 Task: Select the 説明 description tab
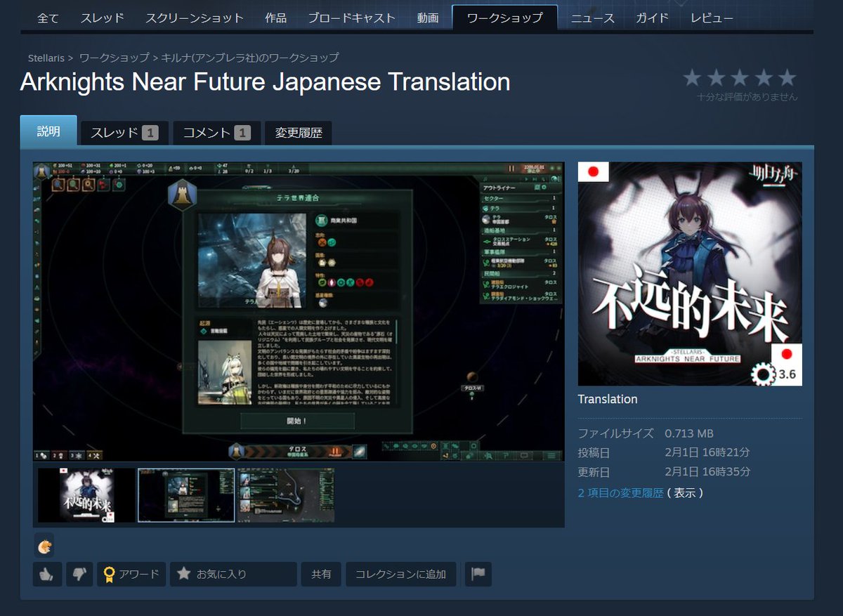pos(48,131)
